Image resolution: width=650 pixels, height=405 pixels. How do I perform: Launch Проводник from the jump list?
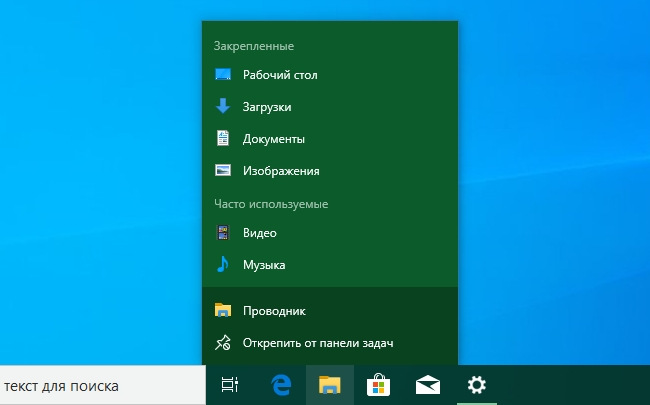(330, 311)
